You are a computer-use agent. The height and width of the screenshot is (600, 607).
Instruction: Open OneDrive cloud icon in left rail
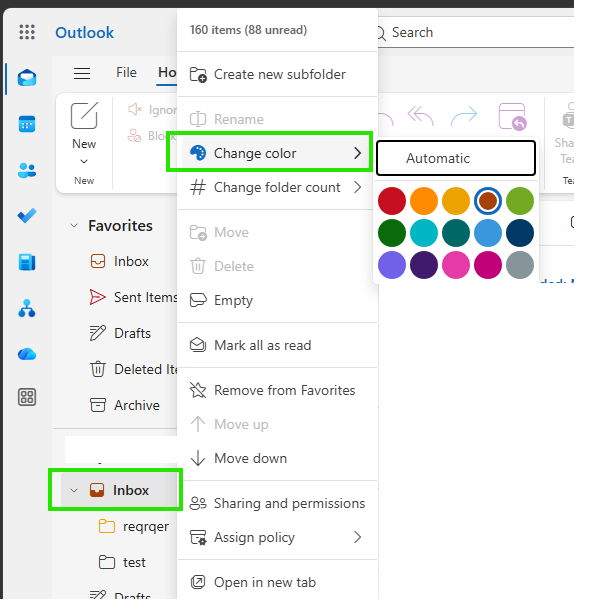(x=27, y=354)
